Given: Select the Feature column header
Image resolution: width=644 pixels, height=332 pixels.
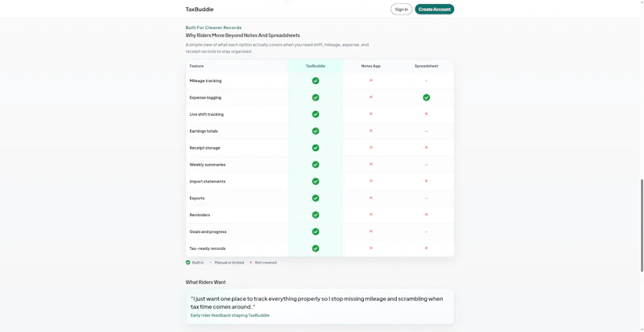Looking at the screenshot, I should pyautogui.click(x=196, y=66).
